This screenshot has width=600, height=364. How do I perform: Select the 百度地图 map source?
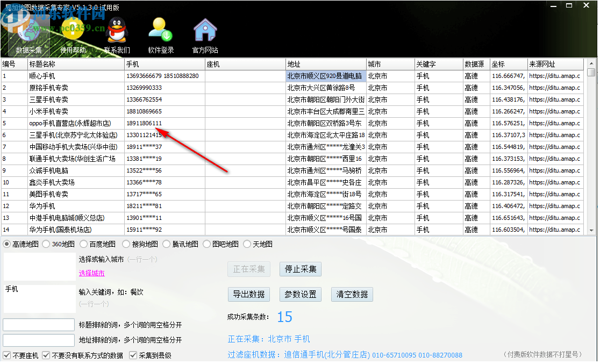[83, 244]
